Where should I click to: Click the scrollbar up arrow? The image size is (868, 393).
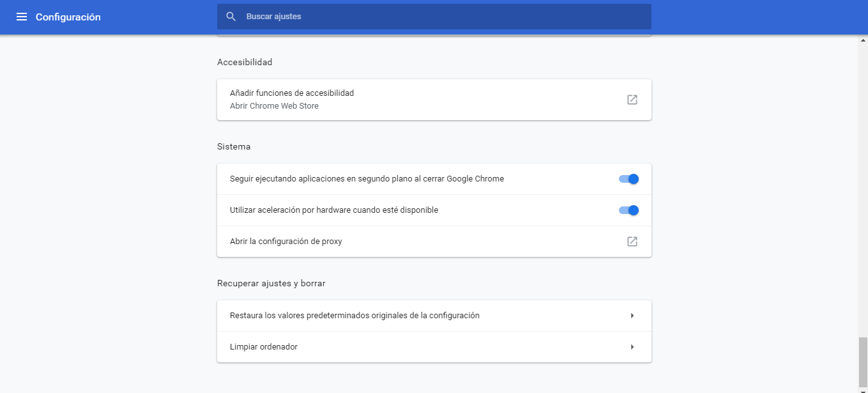coord(862,40)
